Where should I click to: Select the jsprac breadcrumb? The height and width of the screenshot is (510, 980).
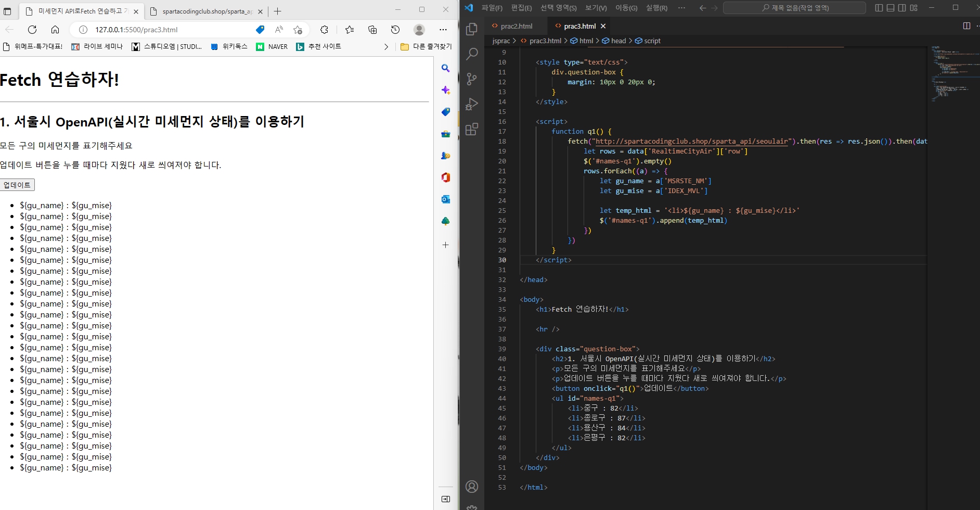pyautogui.click(x=501, y=41)
